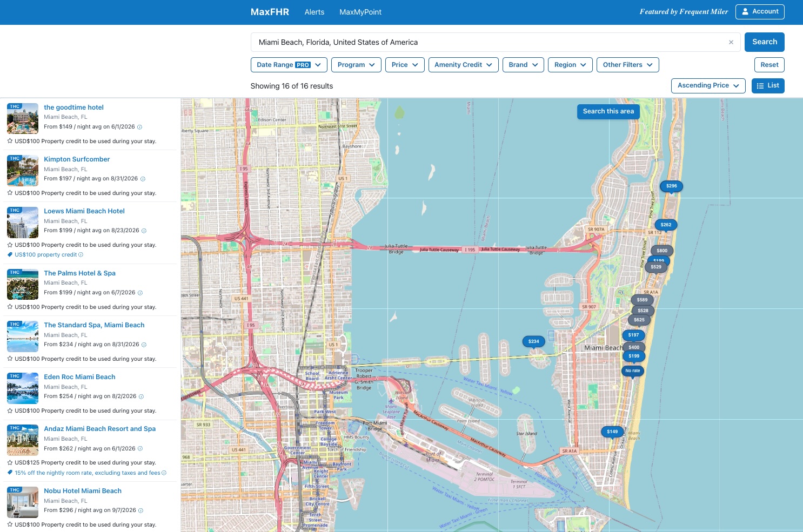This screenshot has height=532, width=803.
Task: Select the $528 map price marker
Action: pos(643,311)
